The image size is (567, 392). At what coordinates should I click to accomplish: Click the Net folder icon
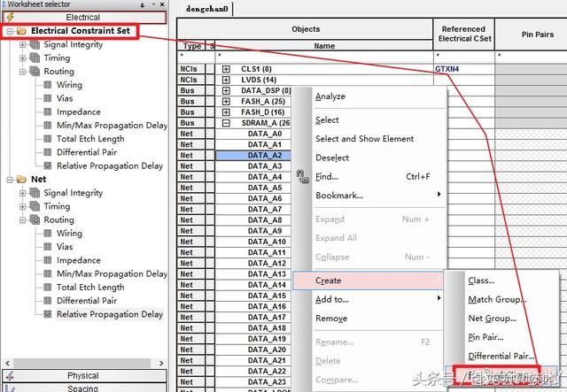(x=21, y=179)
